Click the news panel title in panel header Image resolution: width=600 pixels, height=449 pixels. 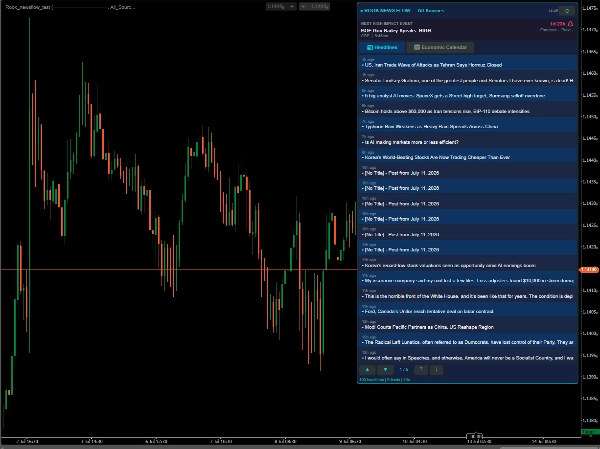[386, 11]
